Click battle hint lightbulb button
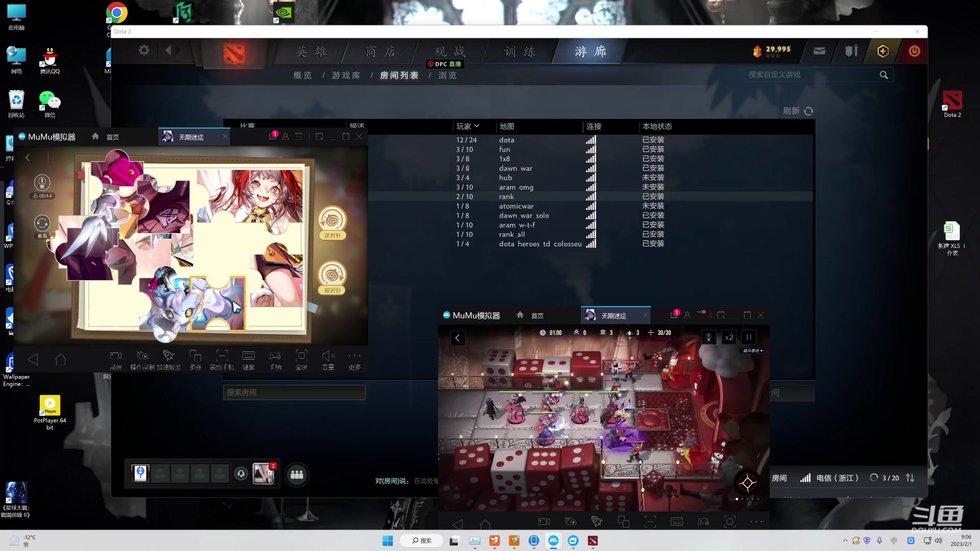 tap(708, 337)
